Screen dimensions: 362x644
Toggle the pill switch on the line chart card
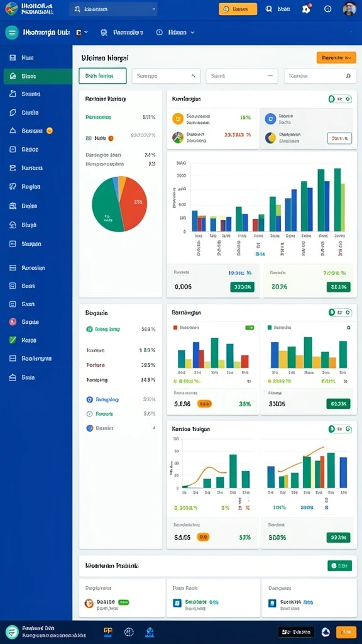click(340, 429)
